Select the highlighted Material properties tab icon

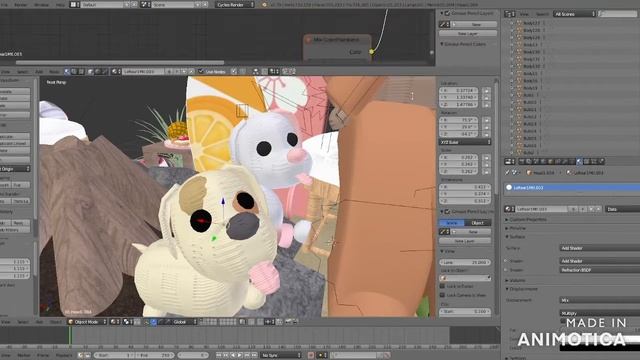coord(579,161)
